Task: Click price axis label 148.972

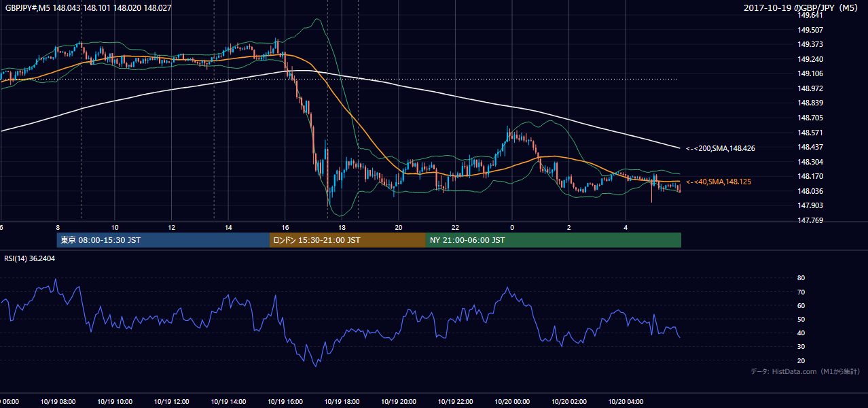Action: click(x=810, y=88)
